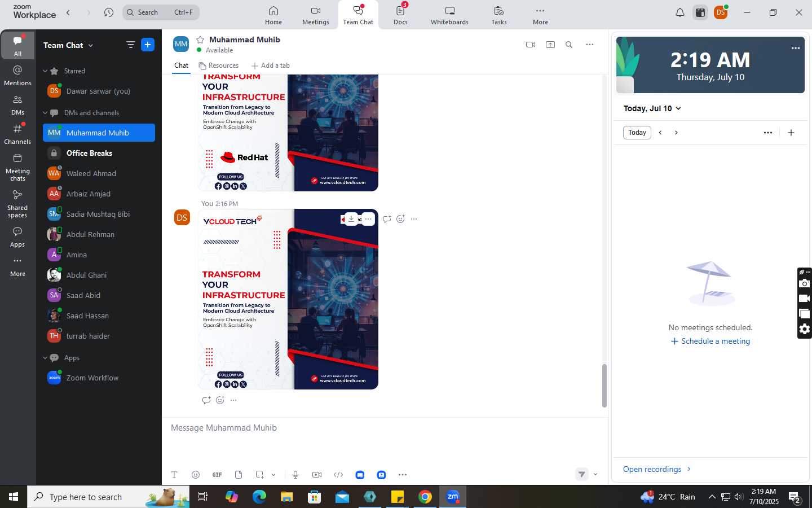Open send options dropdown arrow
This screenshot has height=508, width=812.
595,474
